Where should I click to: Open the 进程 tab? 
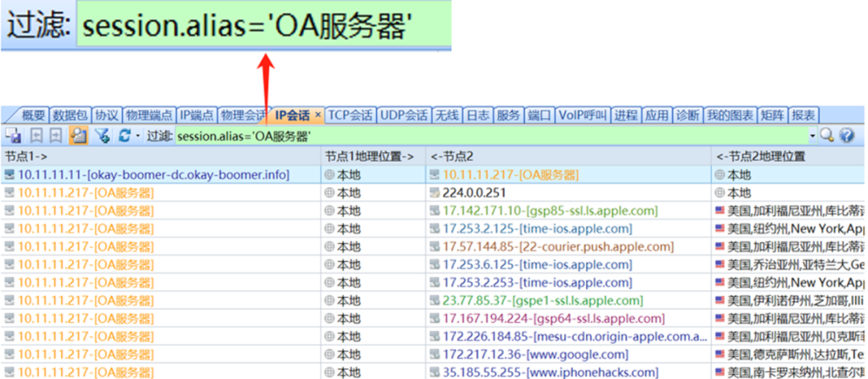tap(627, 115)
